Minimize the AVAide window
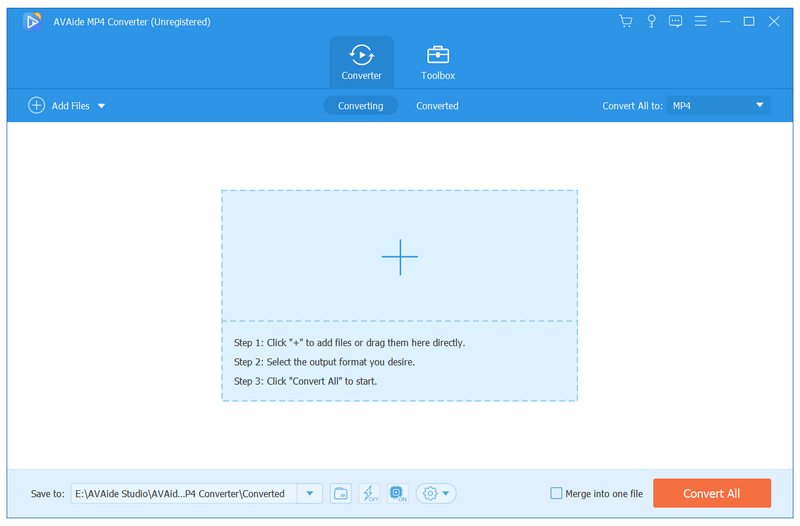Viewport: 800px width, 526px height. pyautogui.click(x=724, y=21)
